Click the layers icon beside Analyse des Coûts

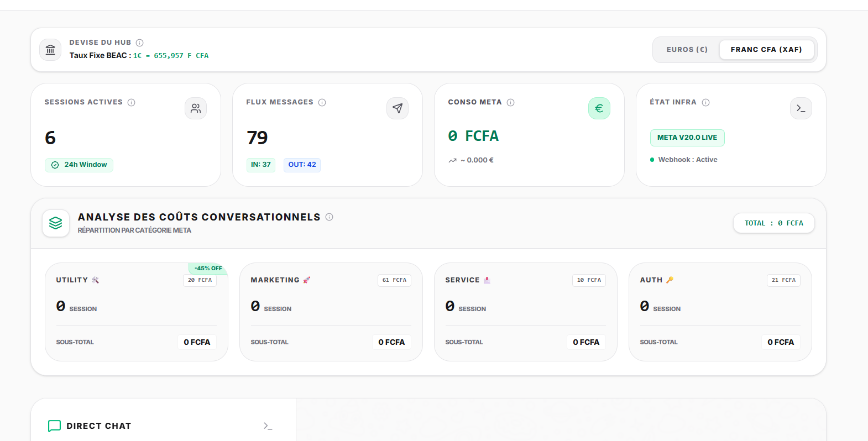(x=56, y=223)
